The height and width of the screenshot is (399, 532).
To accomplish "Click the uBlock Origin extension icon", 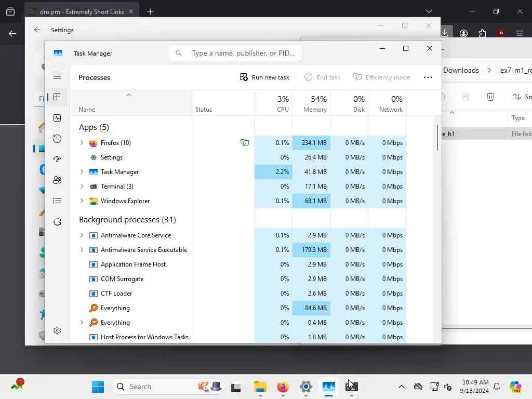I will coord(500,33).
